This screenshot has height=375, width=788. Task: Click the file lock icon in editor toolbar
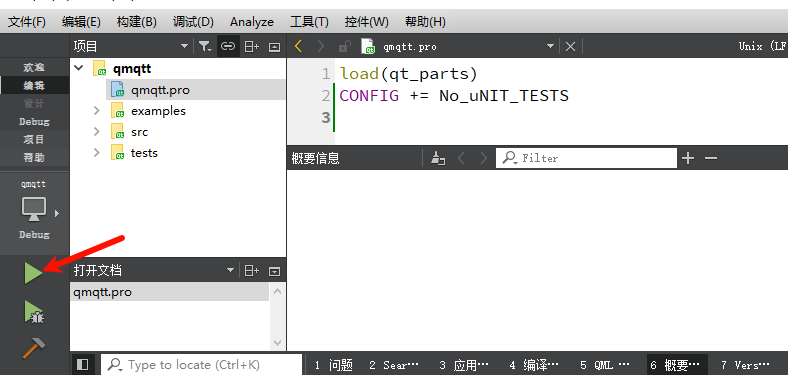point(344,47)
